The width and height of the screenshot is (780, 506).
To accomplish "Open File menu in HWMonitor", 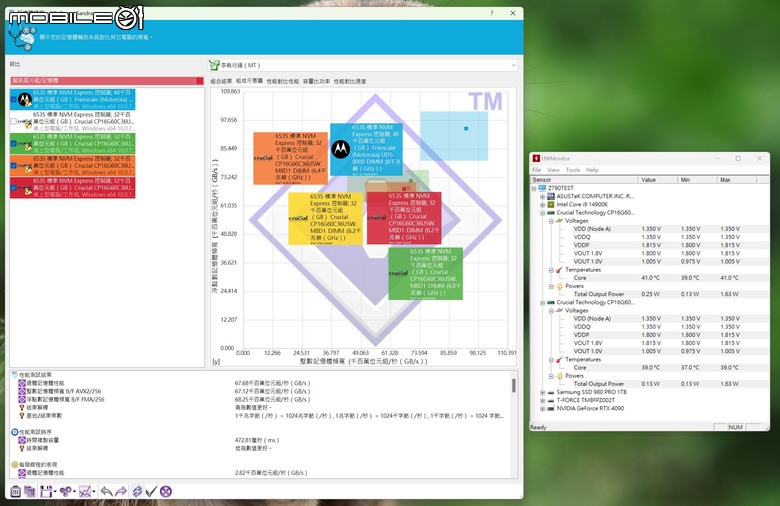I will tap(536, 170).
